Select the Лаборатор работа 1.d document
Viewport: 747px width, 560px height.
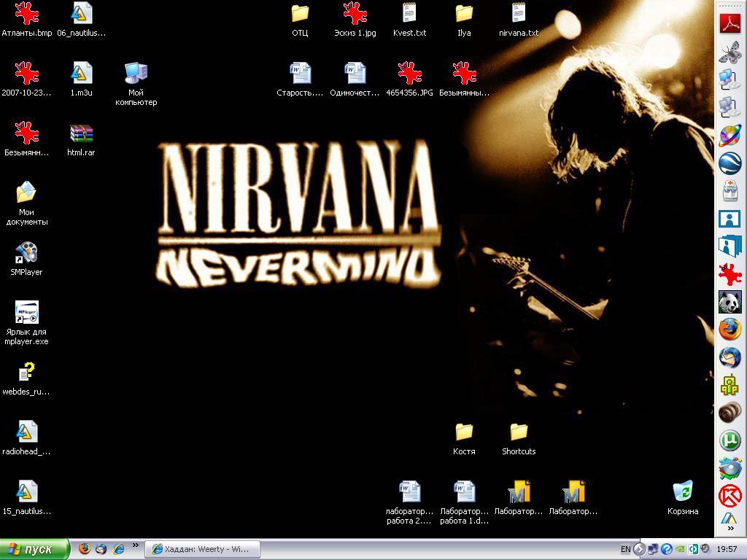point(464,503)
